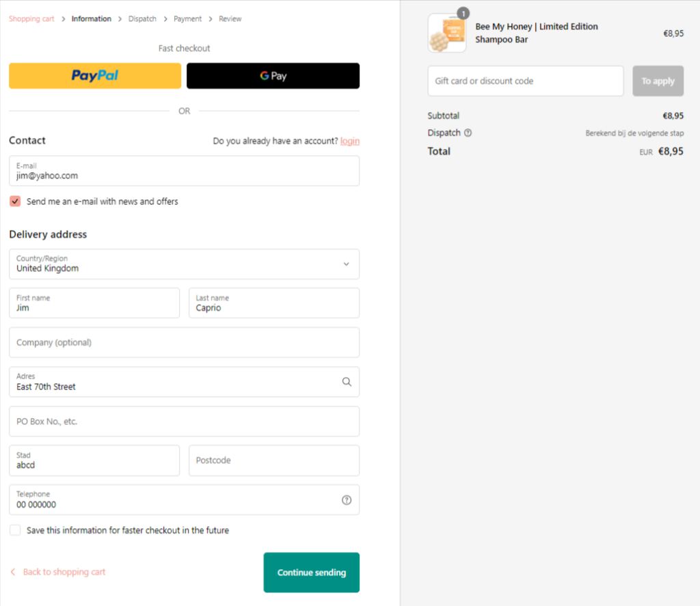Image resolution: width=700 pixels, height=606 pixels.
Task: Click the Total price €8,95
Action: tap(671, 151)
